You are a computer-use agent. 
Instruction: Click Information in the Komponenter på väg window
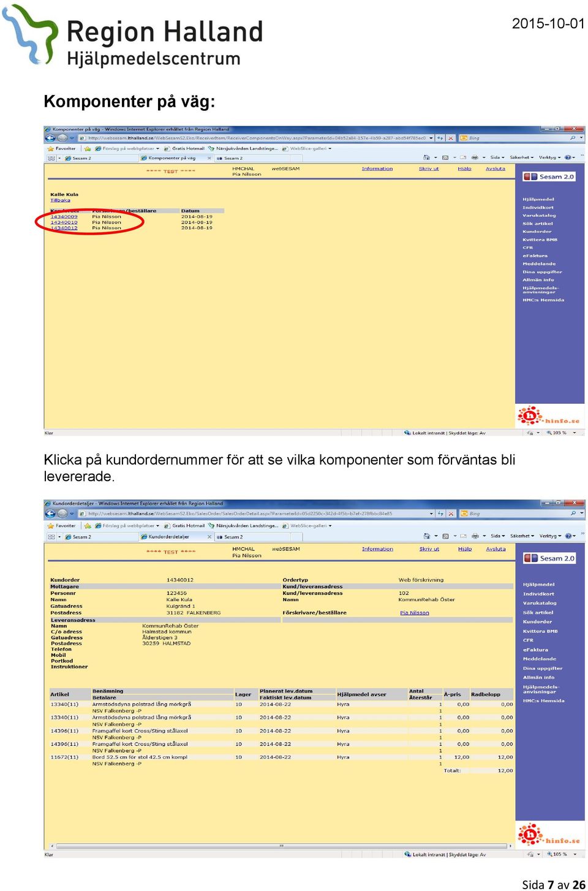[x=377, y=169]
